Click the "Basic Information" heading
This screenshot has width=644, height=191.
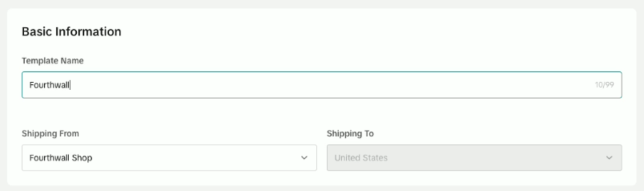click(x=71, y=31)
